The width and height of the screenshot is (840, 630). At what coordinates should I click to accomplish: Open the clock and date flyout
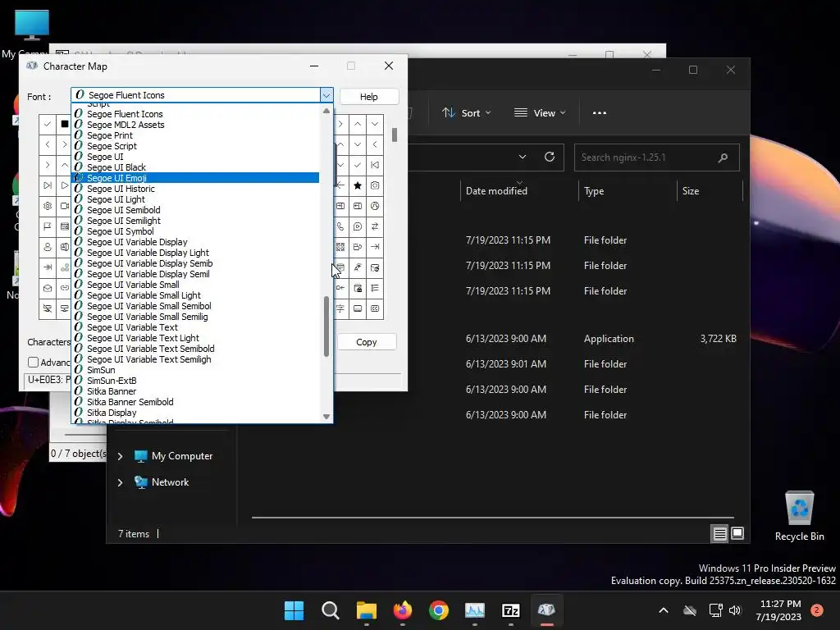click(780, 610)
